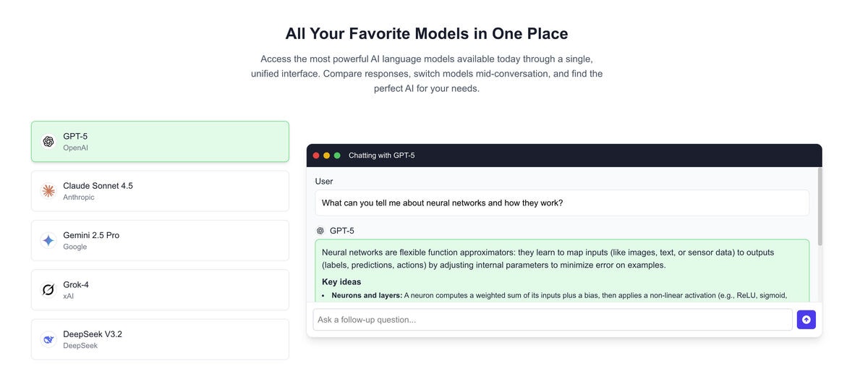Pick the DeepSeek V3.2 model
Image resolution: width=868 pixels, height=382 pixels.
(160, 339)
